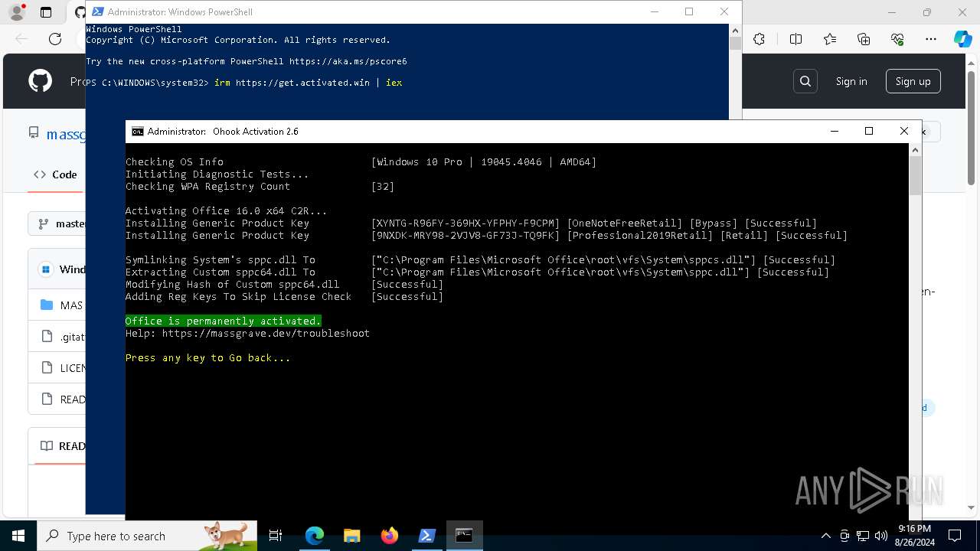980x551 pixels.
Task: Click 'Press any key to Go back...' text
Action: click(208, 357)
